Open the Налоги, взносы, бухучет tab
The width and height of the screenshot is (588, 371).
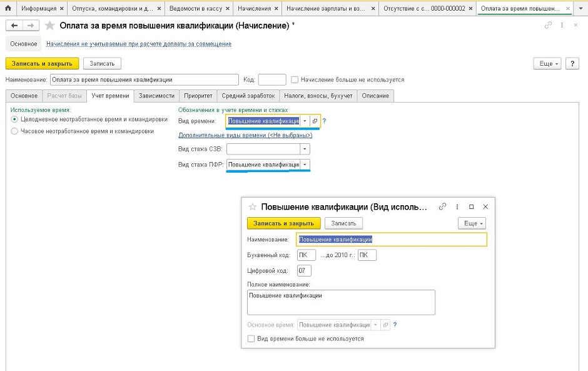319,96
